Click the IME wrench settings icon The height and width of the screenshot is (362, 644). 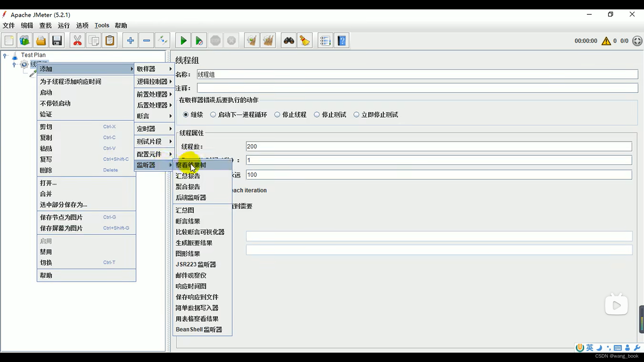pos(637,348)
